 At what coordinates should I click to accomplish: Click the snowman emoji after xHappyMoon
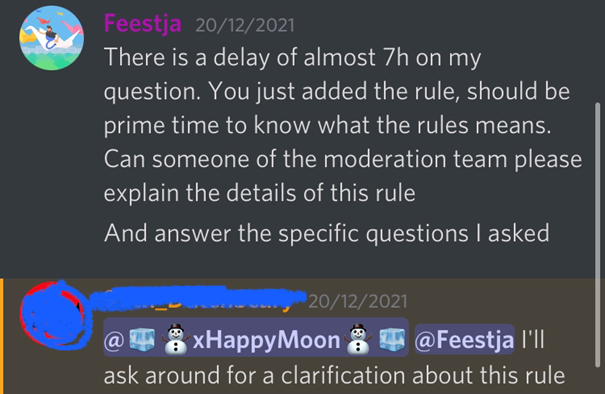359,339
